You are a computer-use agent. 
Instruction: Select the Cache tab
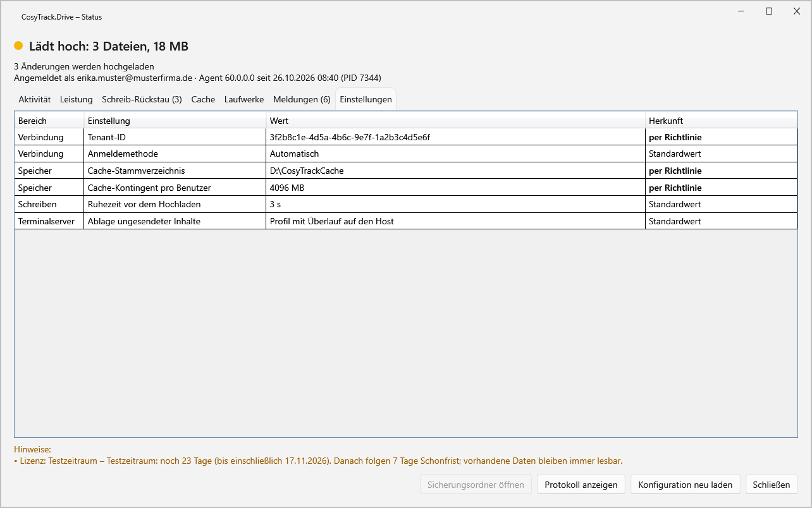click(203, 99)
